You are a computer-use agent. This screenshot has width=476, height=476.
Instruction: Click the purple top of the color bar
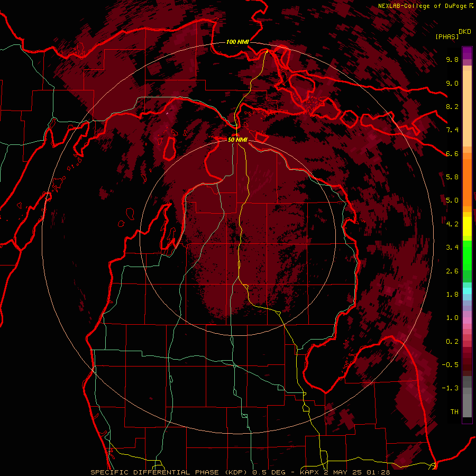click(467, 53)
